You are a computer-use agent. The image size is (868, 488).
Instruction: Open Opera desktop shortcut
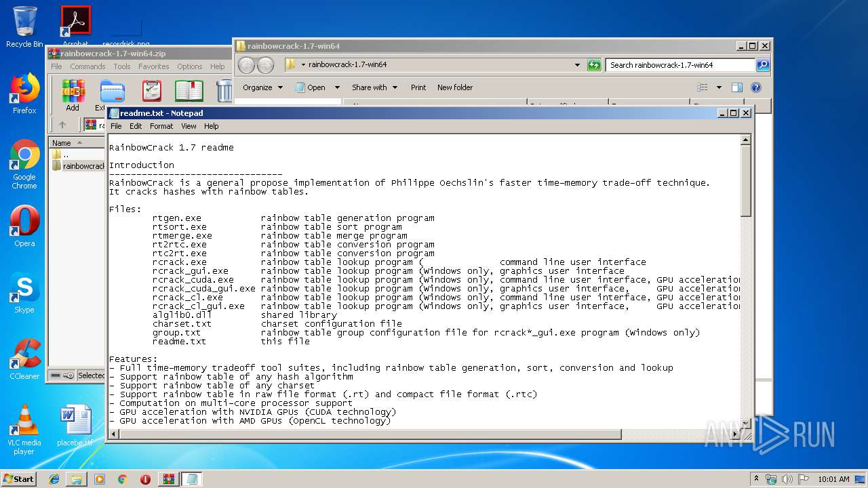coord(24,227)
